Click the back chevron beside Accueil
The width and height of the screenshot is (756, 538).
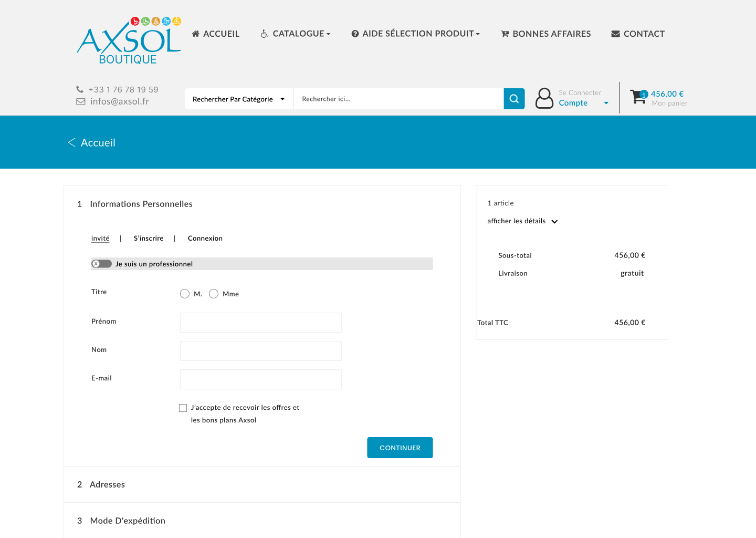(x=72, y=142)
